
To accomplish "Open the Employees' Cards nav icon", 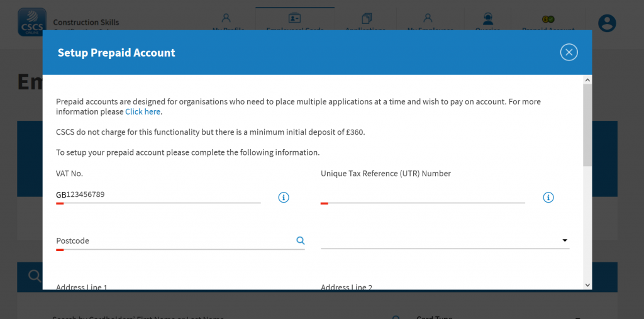I will point(294,18).
